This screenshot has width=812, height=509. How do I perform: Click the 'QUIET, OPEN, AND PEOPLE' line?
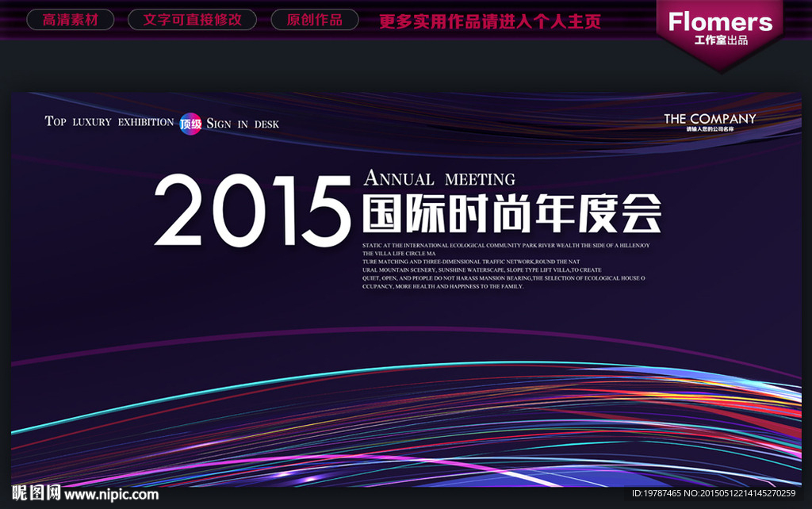[x=504, y=278]
